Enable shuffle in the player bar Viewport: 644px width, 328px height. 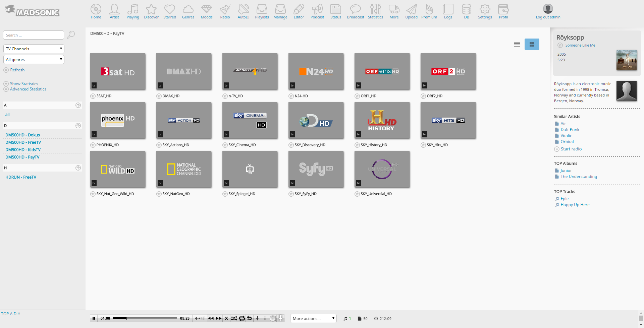[234, 319]
